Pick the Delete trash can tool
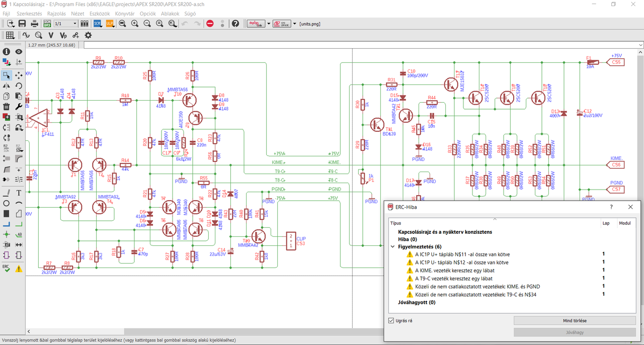 tap(6, 106)
